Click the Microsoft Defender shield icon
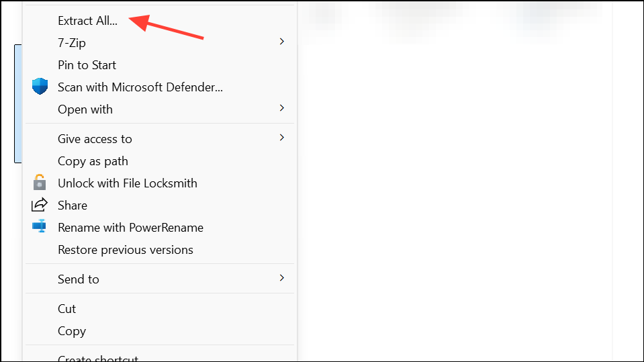 [x=40, y=86]
